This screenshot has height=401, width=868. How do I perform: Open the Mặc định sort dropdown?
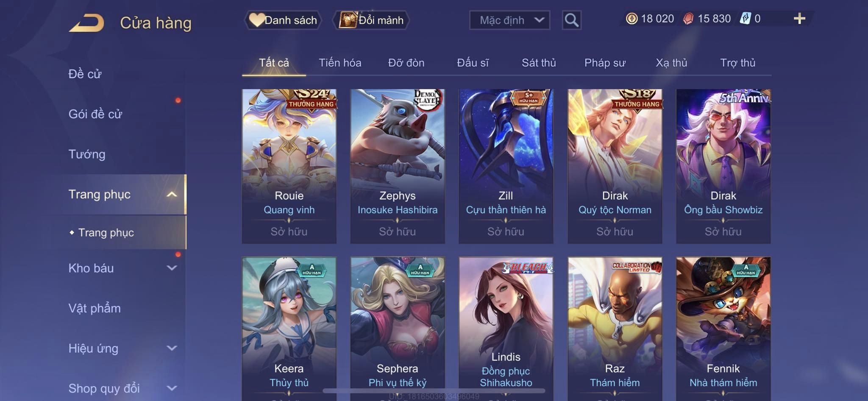[x=509, y=20]
